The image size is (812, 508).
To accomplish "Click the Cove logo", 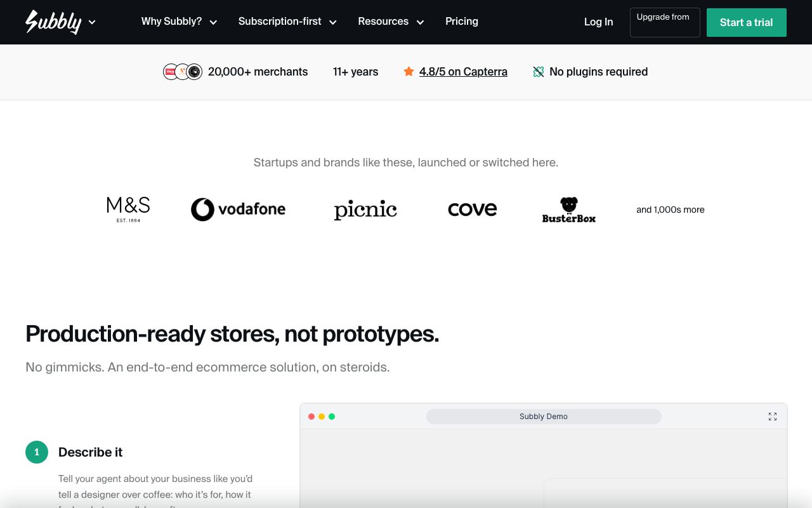I will [473, 210].
